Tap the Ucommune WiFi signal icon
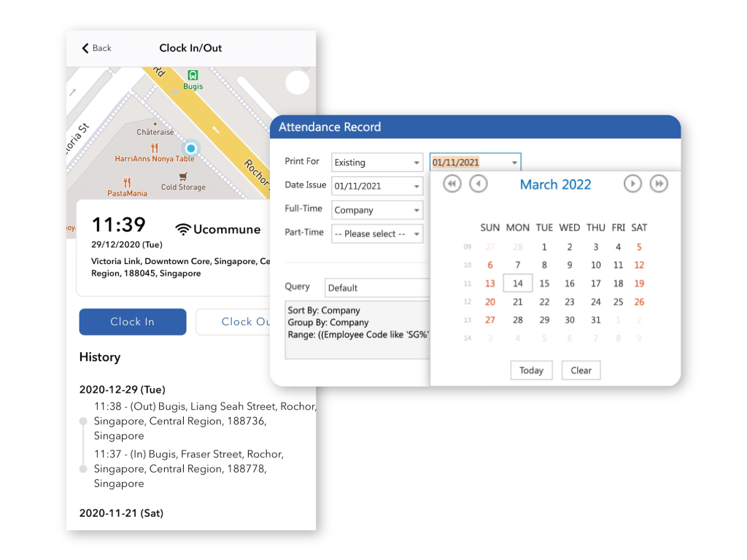Image resolution: width=747 pixels, height=560 pixels. pyautogui.click(x=183, y=230)
